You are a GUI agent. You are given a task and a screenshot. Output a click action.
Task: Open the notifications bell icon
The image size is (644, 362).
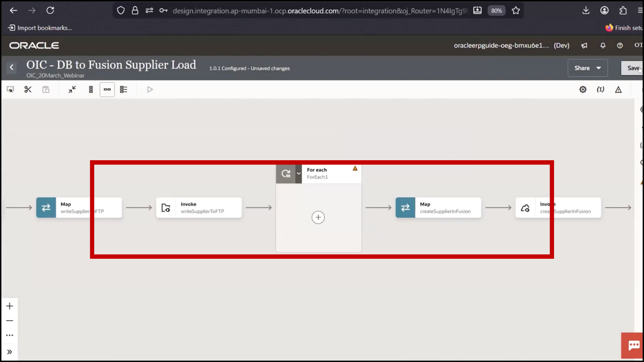[x=603, y=45]
